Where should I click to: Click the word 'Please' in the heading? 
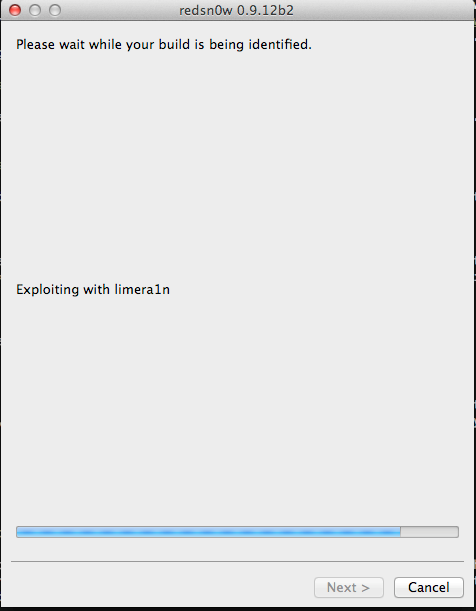click(x=35, y=44)
